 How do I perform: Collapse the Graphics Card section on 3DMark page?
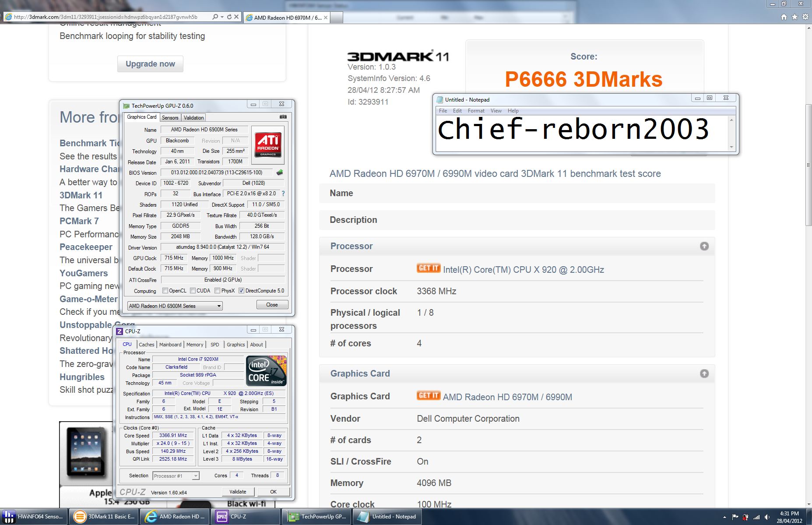tap(704, 373)
